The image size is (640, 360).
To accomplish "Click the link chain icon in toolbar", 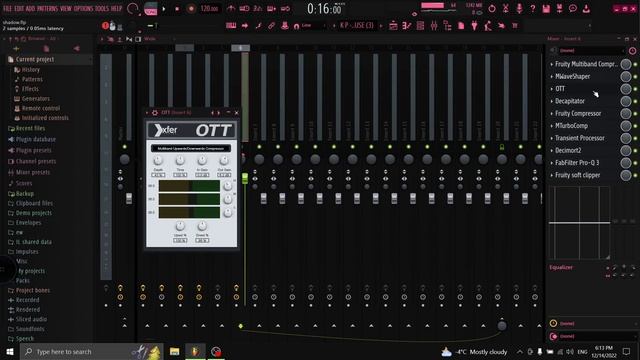I will coord(271,26).
